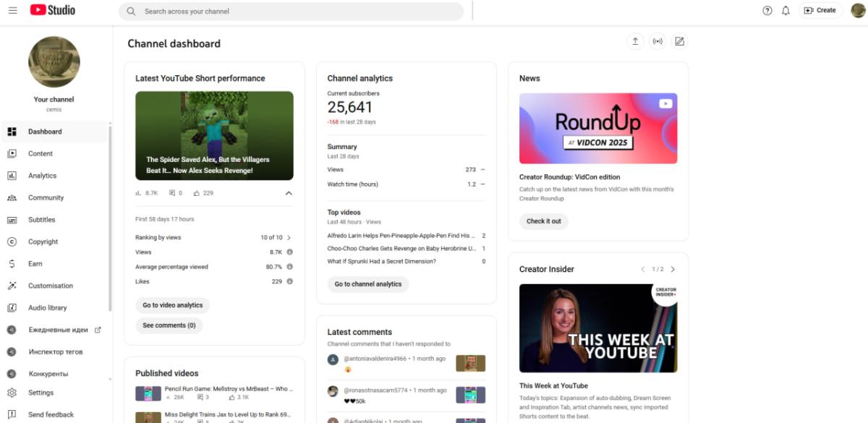Image resolution: width=868 pixels, height=423 pixels.
Task: Click the Analytics bar chart icon
Action: 12,176
